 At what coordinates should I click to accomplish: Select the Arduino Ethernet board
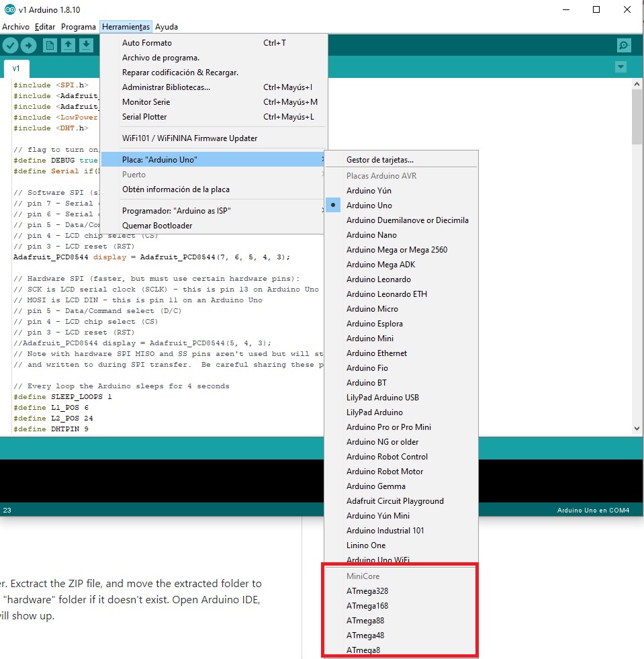402,353
